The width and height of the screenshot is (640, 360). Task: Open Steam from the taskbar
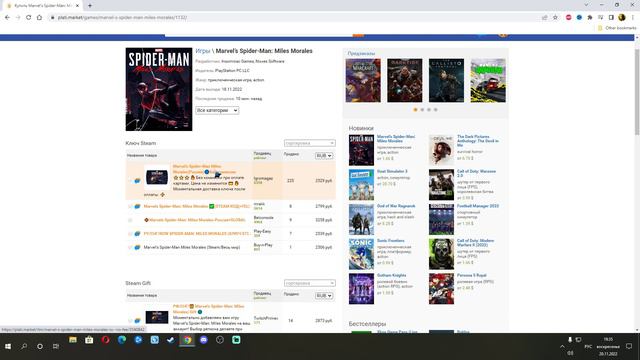point(171,340)
